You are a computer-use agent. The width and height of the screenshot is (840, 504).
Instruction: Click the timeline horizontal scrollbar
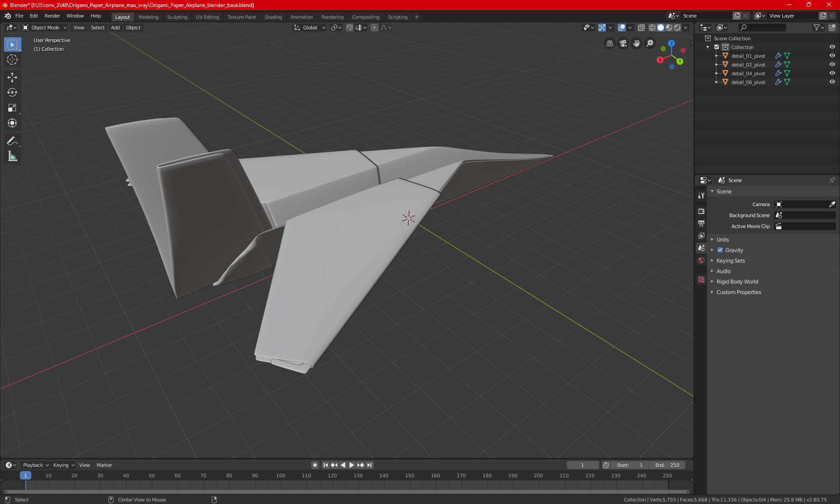(346, 492)
